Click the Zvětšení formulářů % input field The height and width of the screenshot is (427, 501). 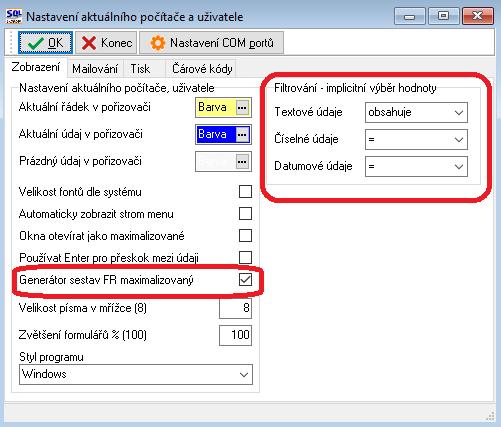pos(235,335)
